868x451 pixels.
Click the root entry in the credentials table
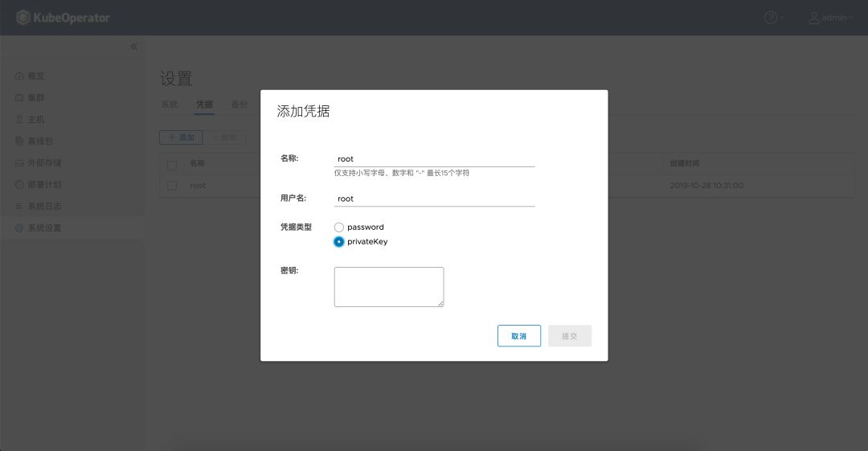coord(198,186)
